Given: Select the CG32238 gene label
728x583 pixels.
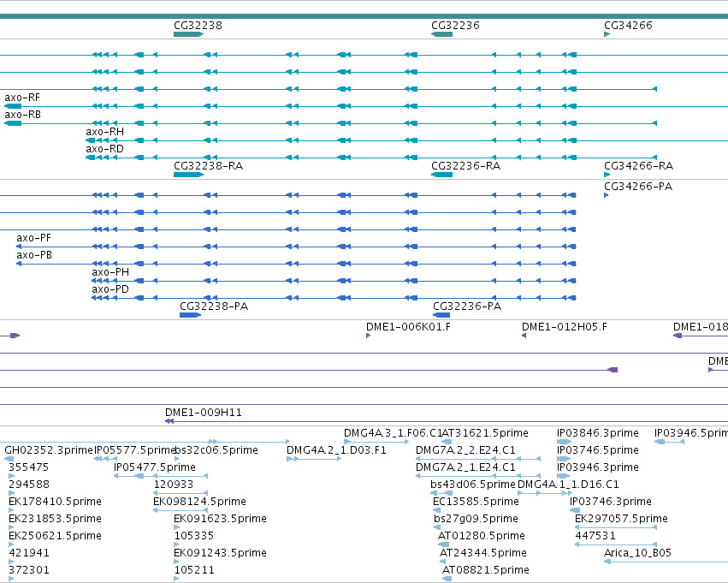Looking at the screenshot, I should pyautogui.click(x=198, y=25).
